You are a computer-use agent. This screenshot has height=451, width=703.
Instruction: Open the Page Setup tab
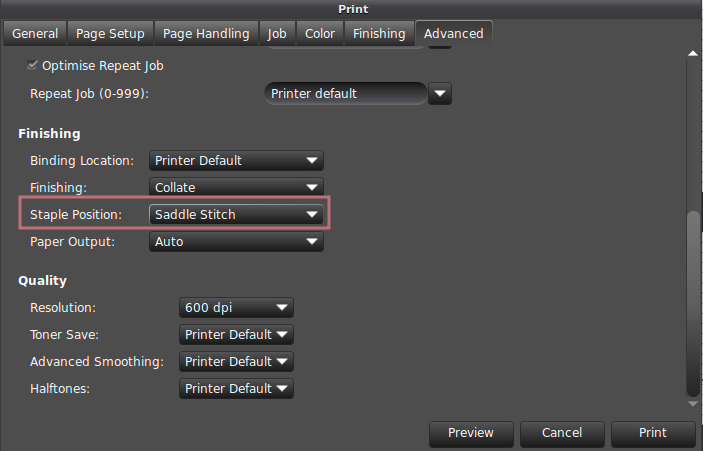pyautogui.click(x=108, y=33)
